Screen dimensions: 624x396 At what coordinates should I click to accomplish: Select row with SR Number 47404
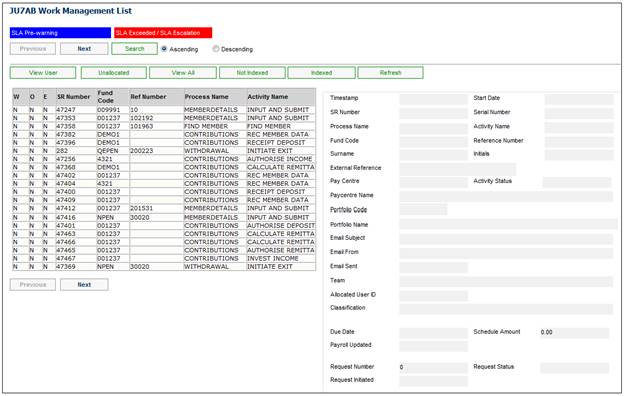[x=164, y=183]
